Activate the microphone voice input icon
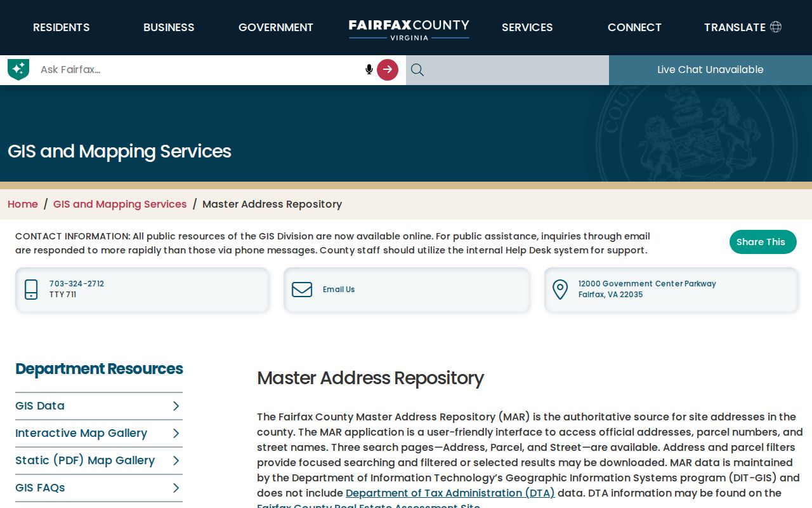The width and height of the screenshot is (812, 508). pyautogui.click(x=369, y=69)
